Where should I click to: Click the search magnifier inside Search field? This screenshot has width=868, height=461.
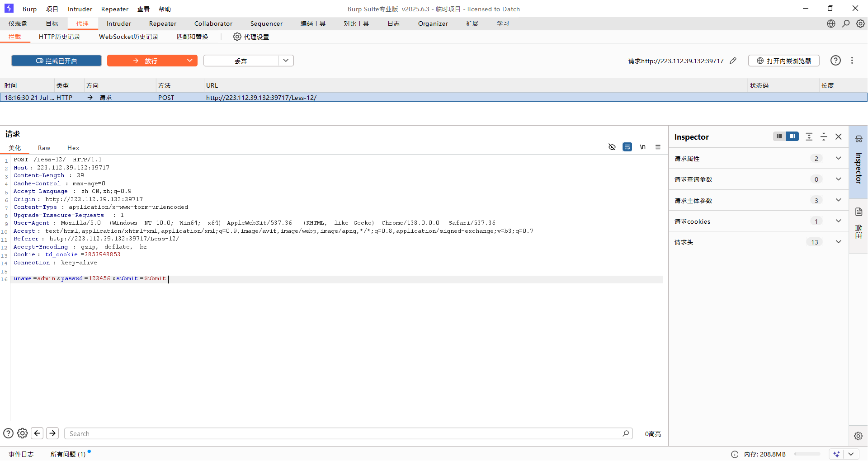[626, 433]
